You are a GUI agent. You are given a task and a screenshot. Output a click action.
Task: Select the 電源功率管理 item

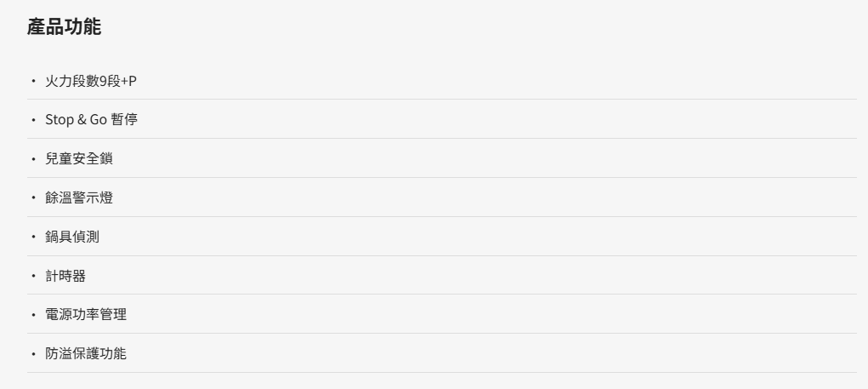[86, 314]
